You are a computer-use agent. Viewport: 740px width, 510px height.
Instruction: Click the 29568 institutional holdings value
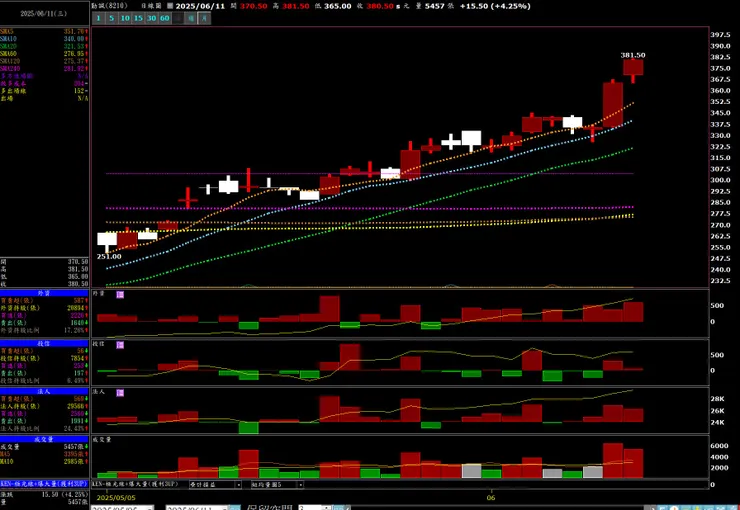pos(75,406)
